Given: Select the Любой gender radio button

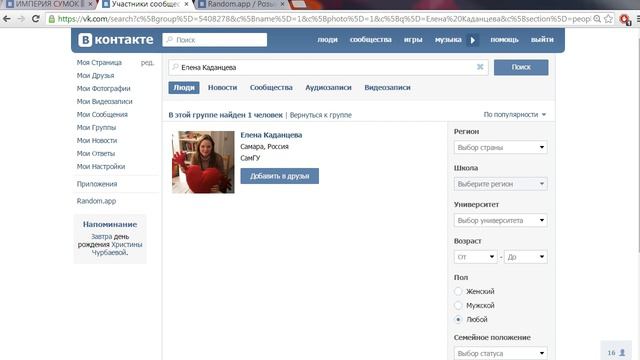Looking at the screenshot, I should (x=458, y=319).
